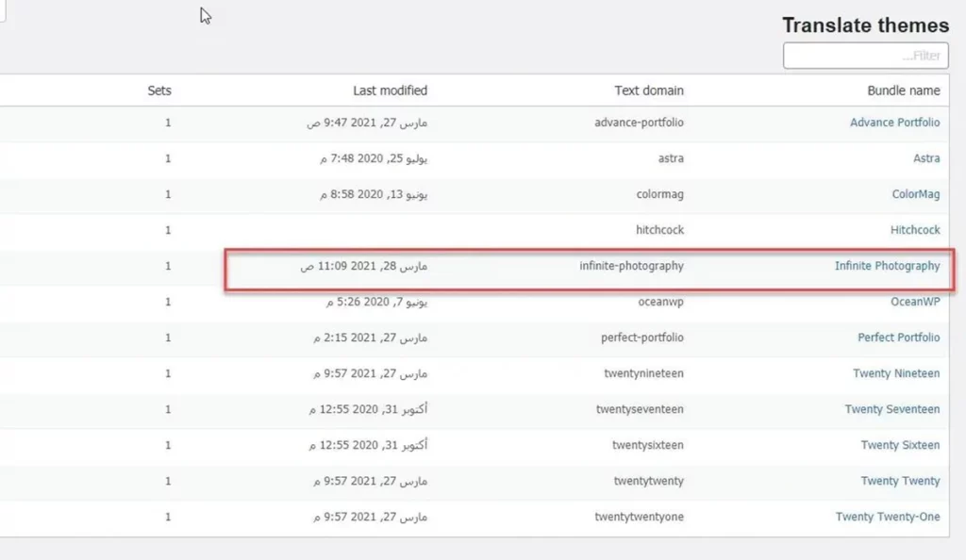Screen dimensions: 966x560
Task: Sort by the Bundle name column header
Action: [x=903, y=91]
